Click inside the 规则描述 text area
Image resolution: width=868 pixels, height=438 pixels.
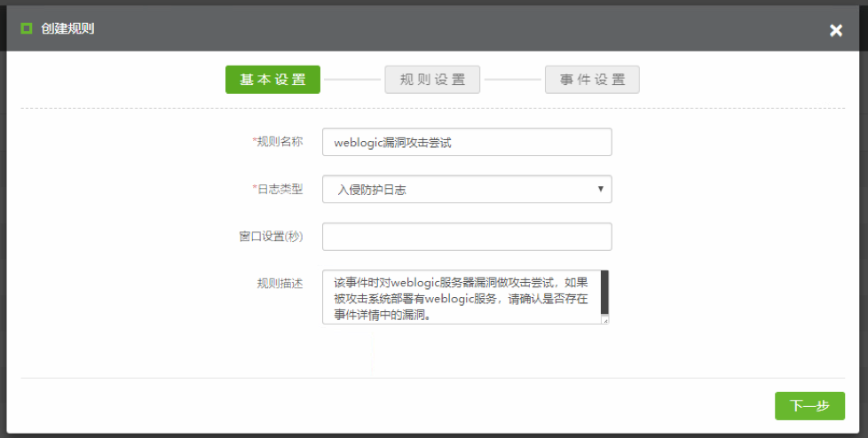(x=460, y=297)
